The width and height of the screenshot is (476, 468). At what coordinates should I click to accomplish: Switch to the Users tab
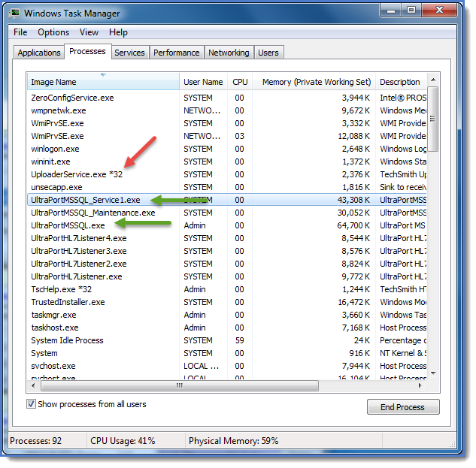coord(268,53)
